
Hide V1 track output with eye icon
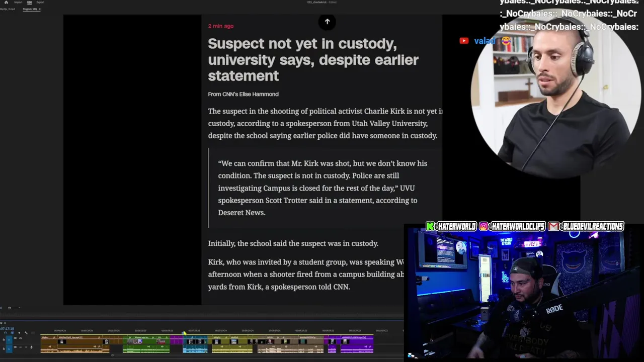(21, 338)
